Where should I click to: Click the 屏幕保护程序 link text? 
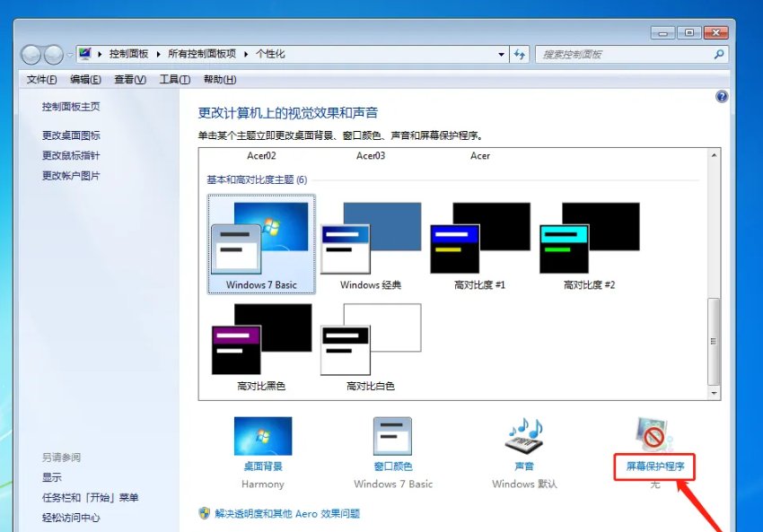655,467
